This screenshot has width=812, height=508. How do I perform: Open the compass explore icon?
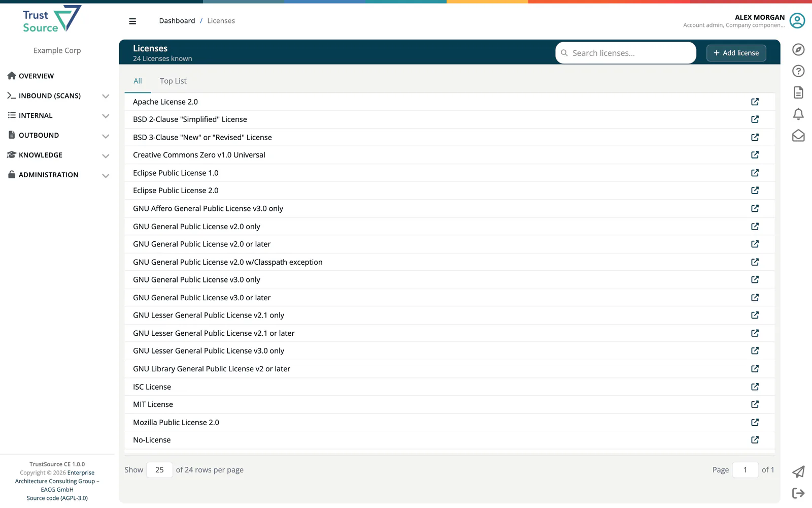[x=798, y=50]
